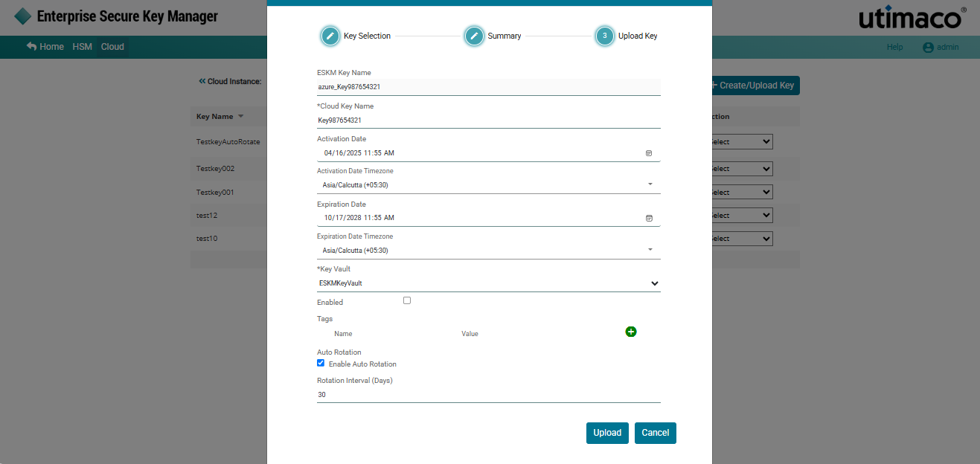Open the action dropdown for test10 row
980x464 pixels.
(x=742, y=239)
